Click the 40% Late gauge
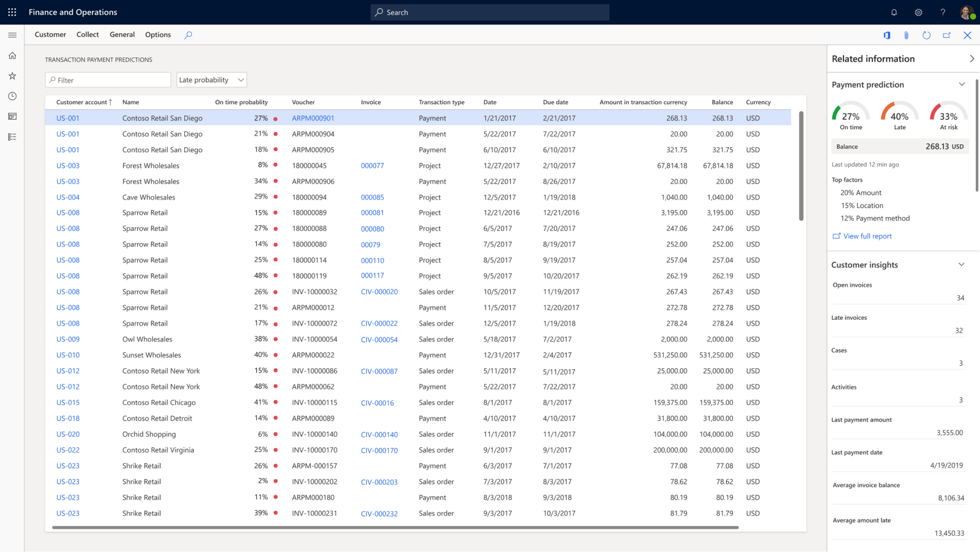980x552 pixels. 900,115
